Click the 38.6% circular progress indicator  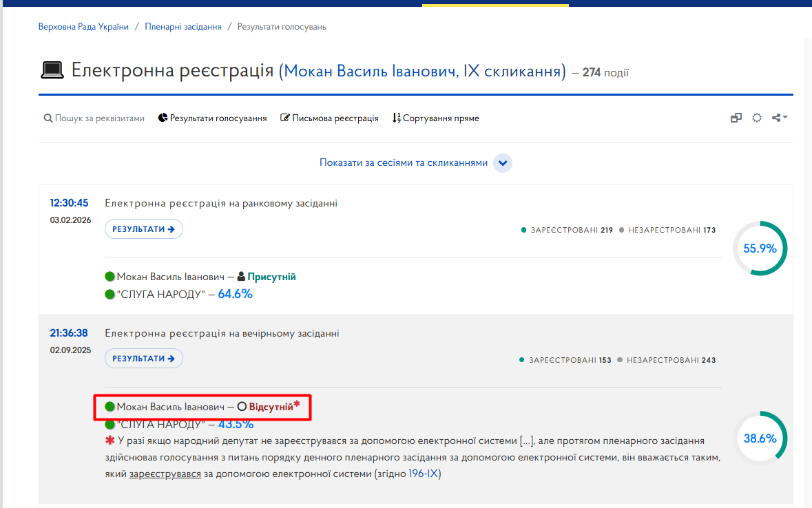pyautogui.click(x=760, y=438)
